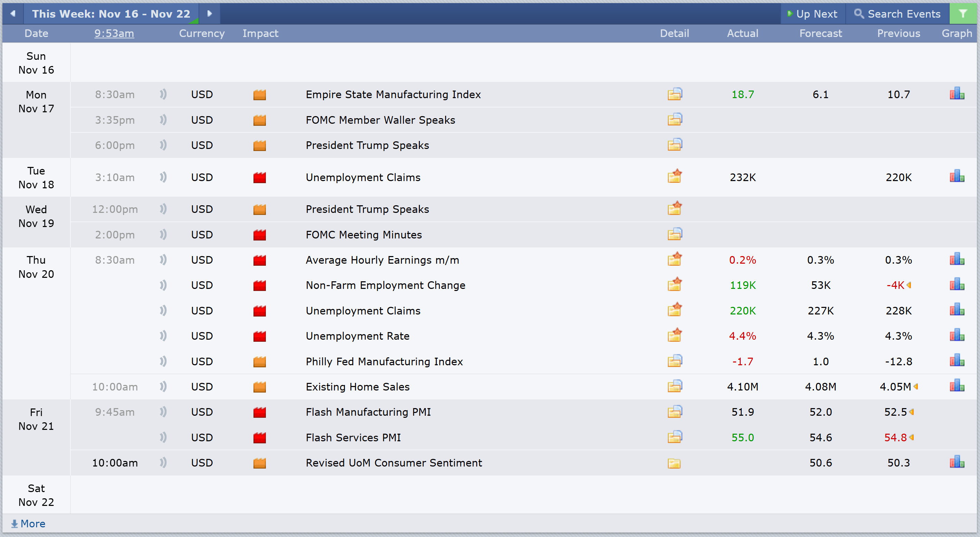The image size is (980, 537).
Task: Show graph for Unemployment Rate row
Action: 957,335
